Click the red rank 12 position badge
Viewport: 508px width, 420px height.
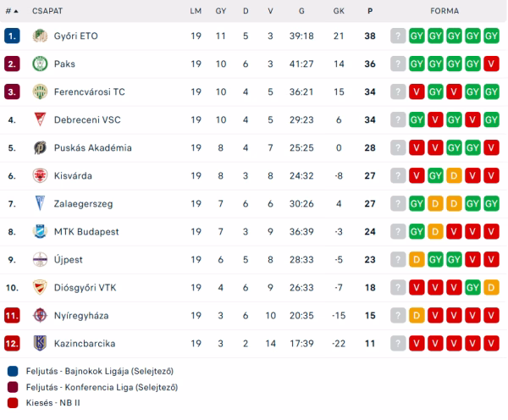pyautogui.click(x=11, y=343)
